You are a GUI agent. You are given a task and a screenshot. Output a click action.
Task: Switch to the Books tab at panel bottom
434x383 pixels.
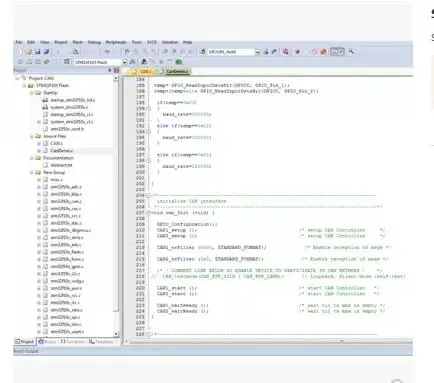tap(47, 342)
